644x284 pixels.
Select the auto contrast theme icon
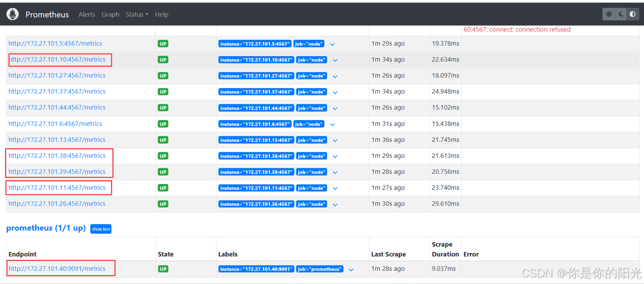(x=632, y=14)
